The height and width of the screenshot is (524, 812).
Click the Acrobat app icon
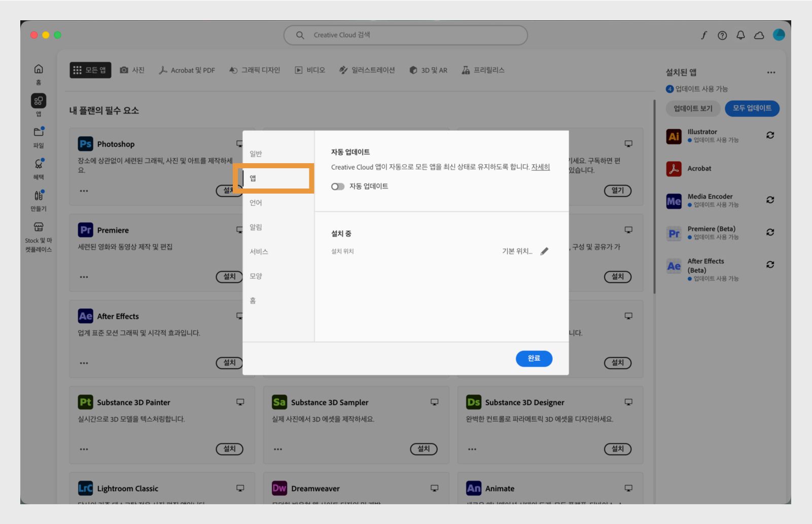(674, 169)
